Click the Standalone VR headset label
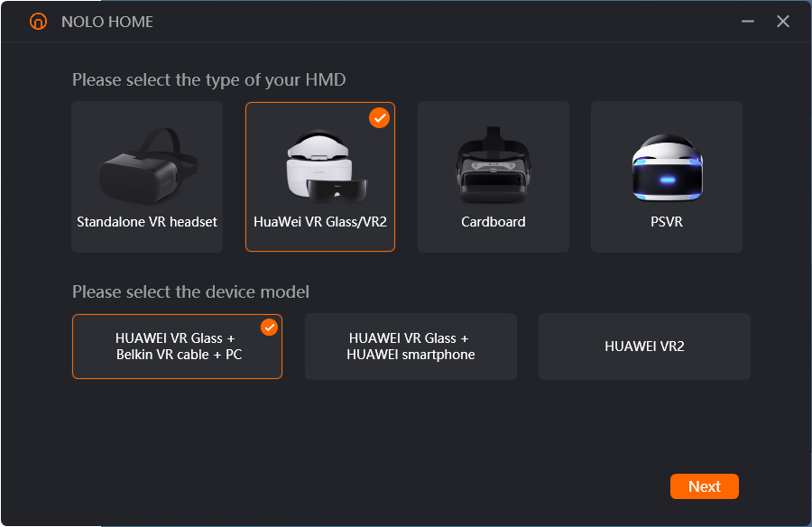Viewport: 812px width, 527px height. click(147, 222)
